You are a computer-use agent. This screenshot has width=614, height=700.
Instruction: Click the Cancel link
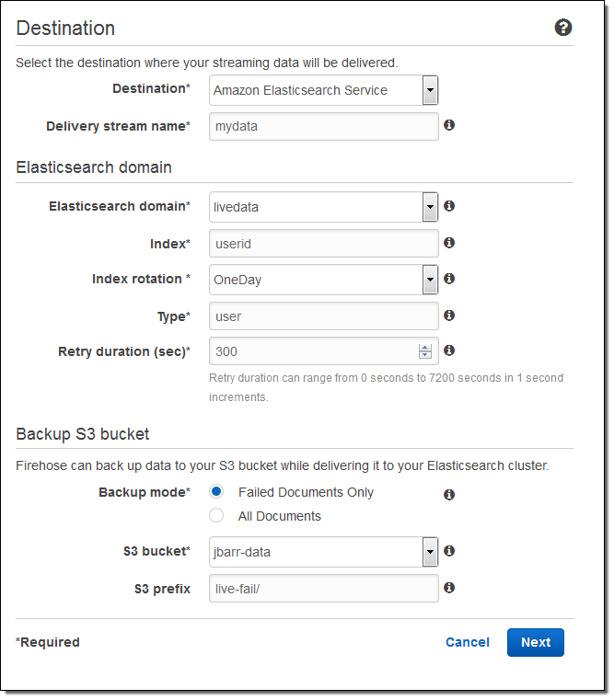[x=468, y=642]
